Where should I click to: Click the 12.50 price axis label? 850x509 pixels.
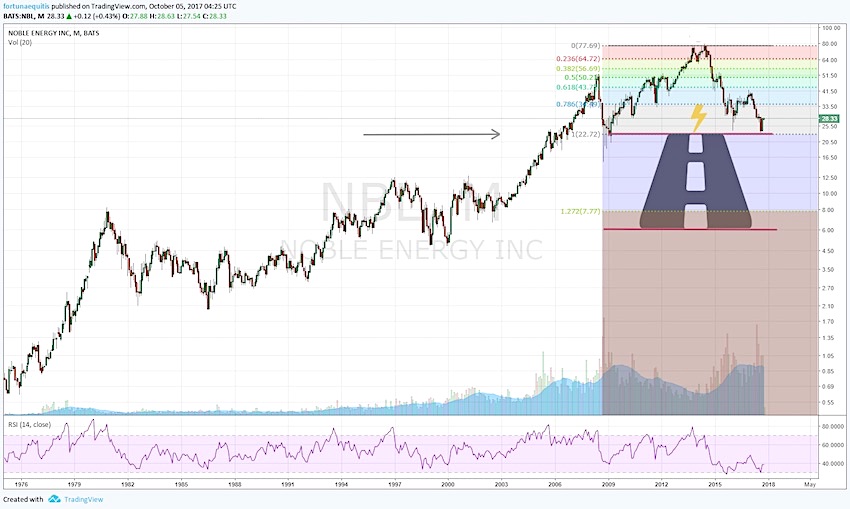pyautogui.click(x=829, y=178)
